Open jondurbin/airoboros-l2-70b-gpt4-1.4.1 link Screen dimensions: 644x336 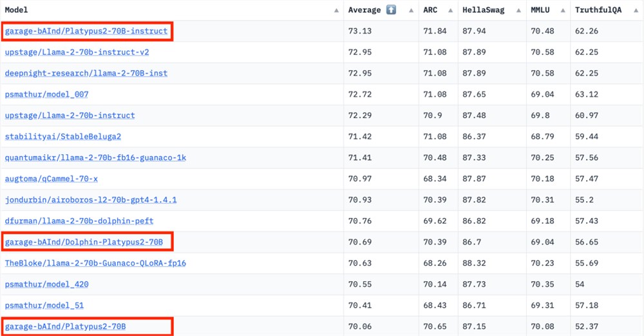pyautogui.click(x=91, y=200)
